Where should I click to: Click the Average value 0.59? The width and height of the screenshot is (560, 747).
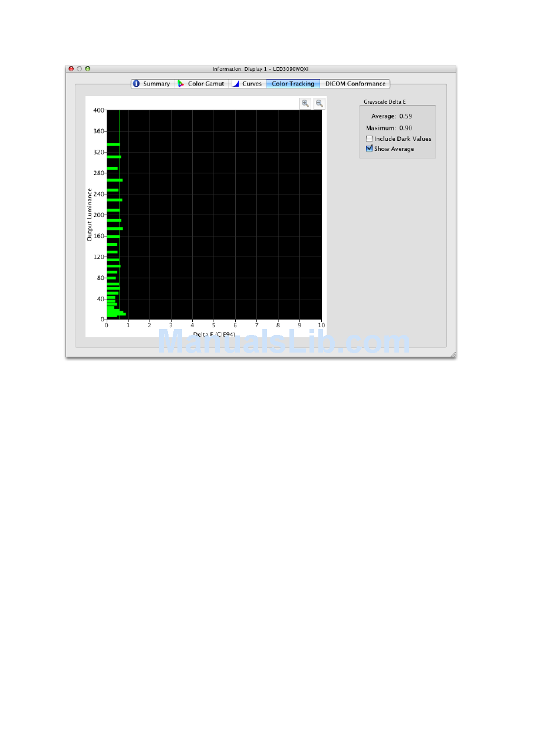(406, 117)
